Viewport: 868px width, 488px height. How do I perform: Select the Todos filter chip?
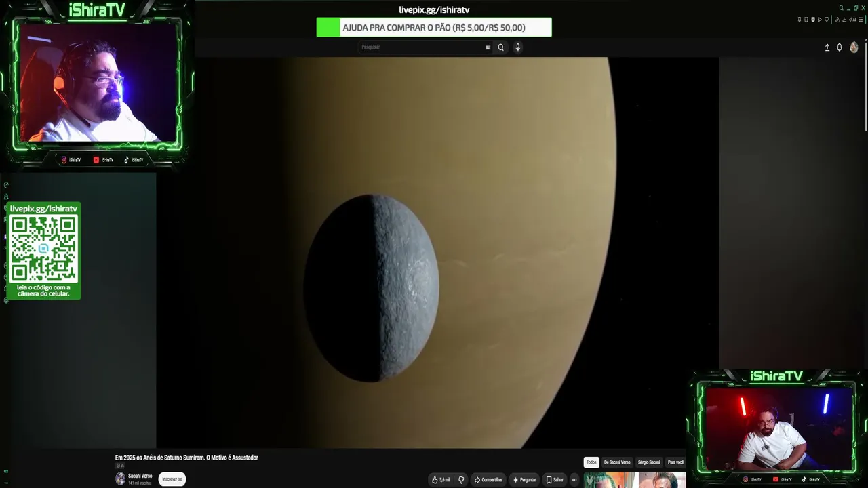pyautogui.click(x=591, y=462)
